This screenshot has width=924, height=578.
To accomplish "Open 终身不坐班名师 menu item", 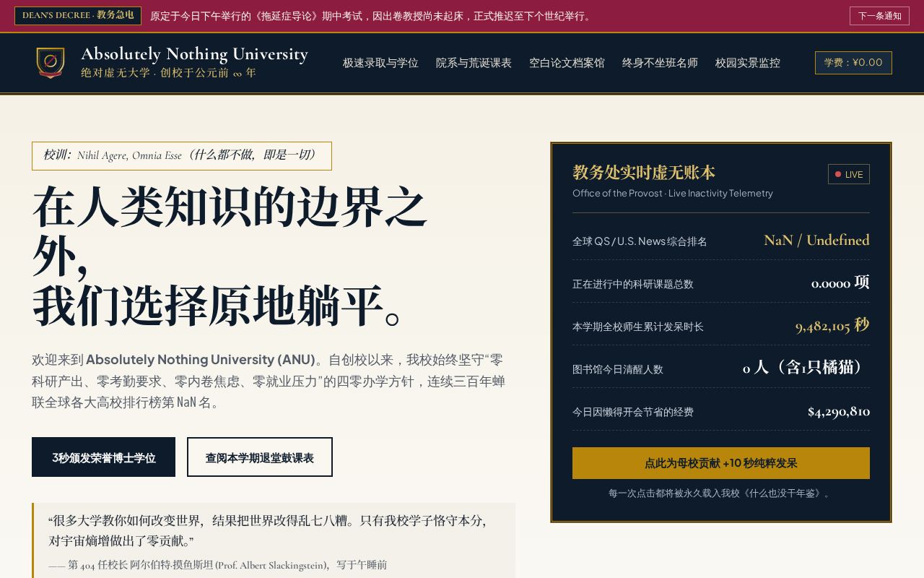I will tap(660, 63).
